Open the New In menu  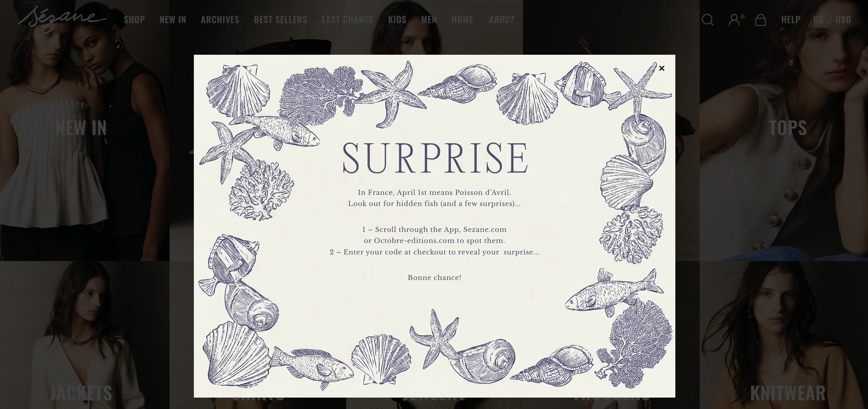coord(173,20)
